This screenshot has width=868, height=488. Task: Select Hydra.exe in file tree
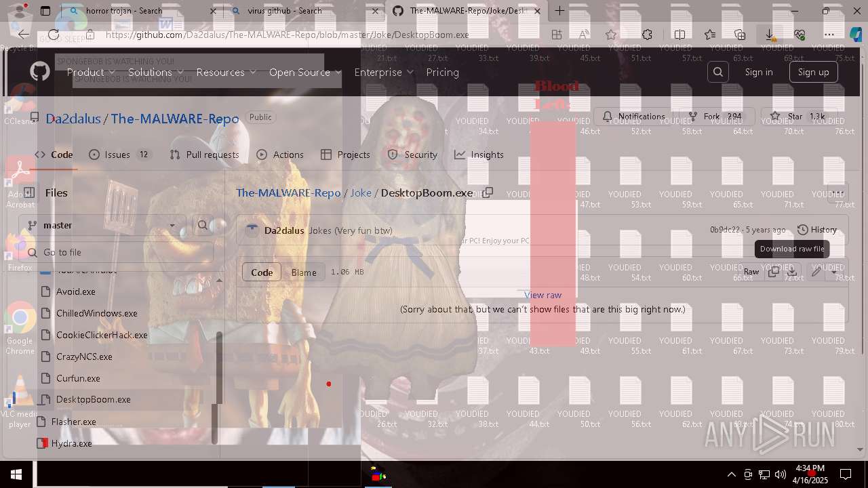tap(71, 443)
